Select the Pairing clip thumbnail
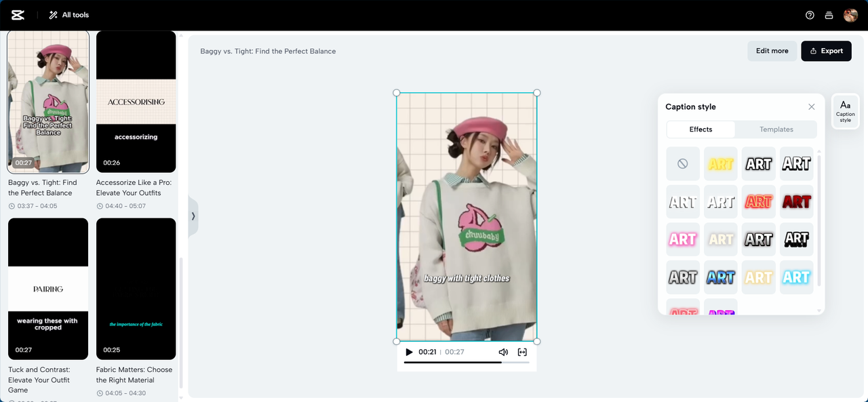 pyautogui.click(x=48, y=289)
